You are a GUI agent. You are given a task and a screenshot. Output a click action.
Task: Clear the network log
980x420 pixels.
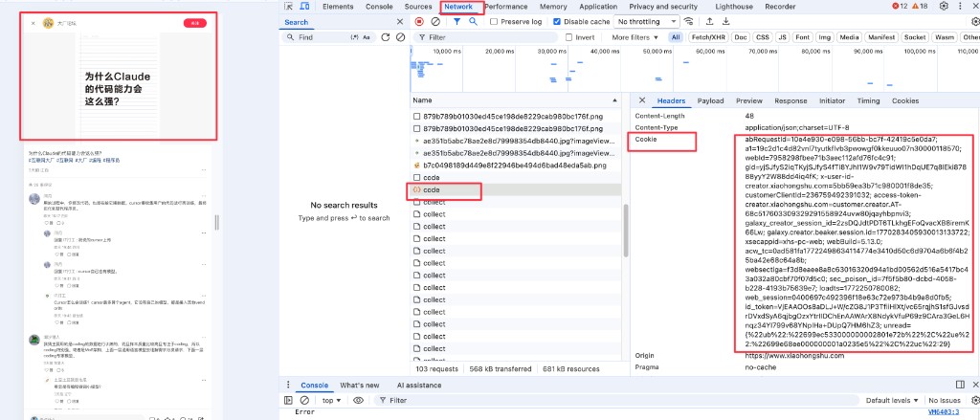pos(435,21)
